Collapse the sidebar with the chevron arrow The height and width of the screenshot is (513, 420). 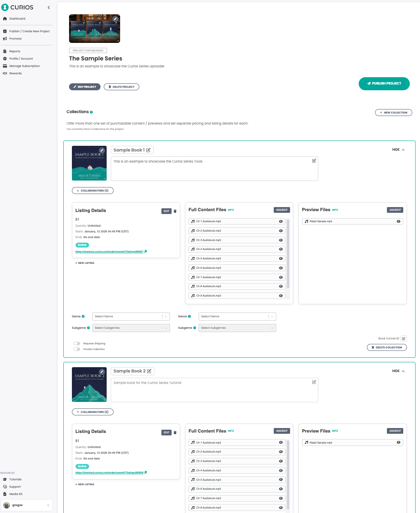[49, 7]
